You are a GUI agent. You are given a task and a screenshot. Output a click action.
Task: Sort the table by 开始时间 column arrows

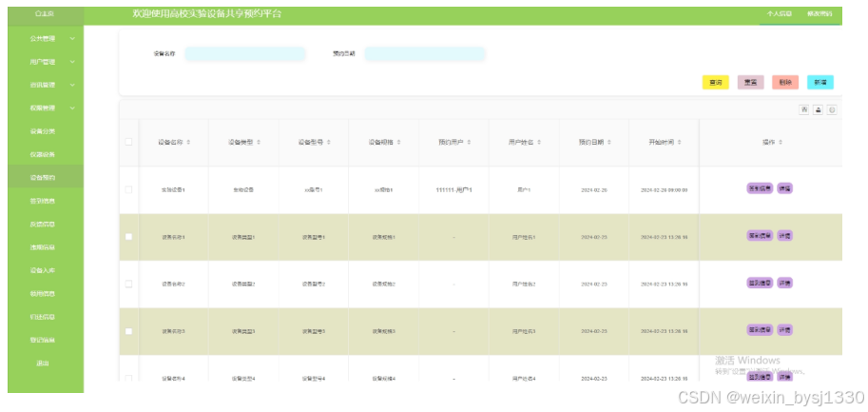pyautogui.click(x=679, y=143)
